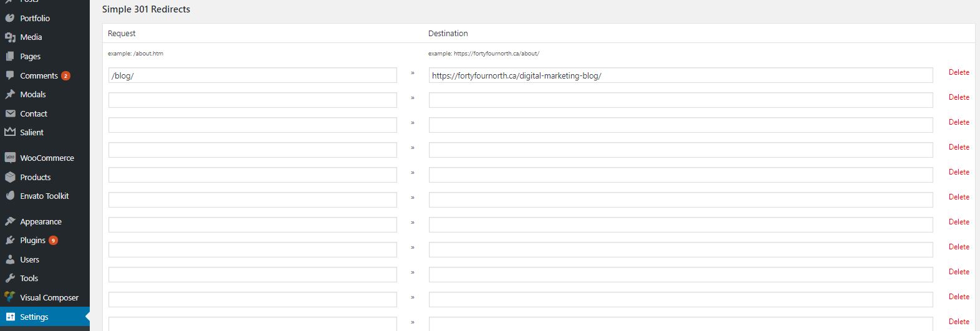The height and width of the screenshot is (331, 980).
Task: Click the Comments speech bubble icon
Action: pos(10,75)
